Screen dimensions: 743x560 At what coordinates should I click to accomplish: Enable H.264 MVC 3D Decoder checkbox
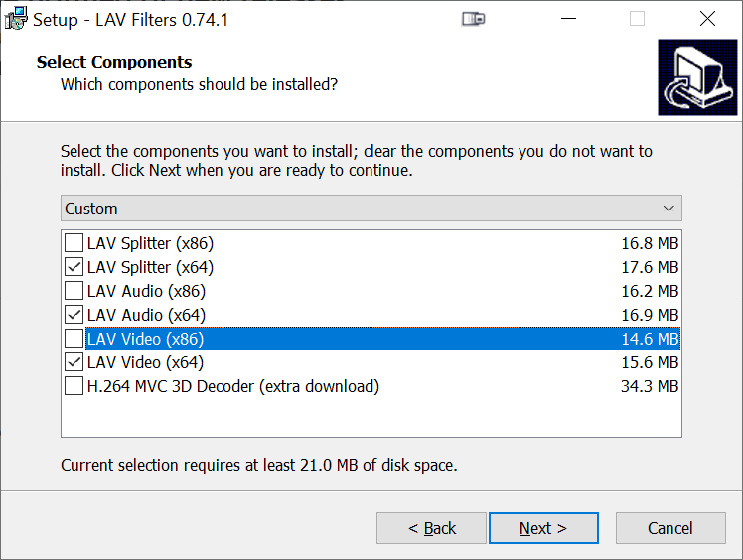tap(74, 386)
